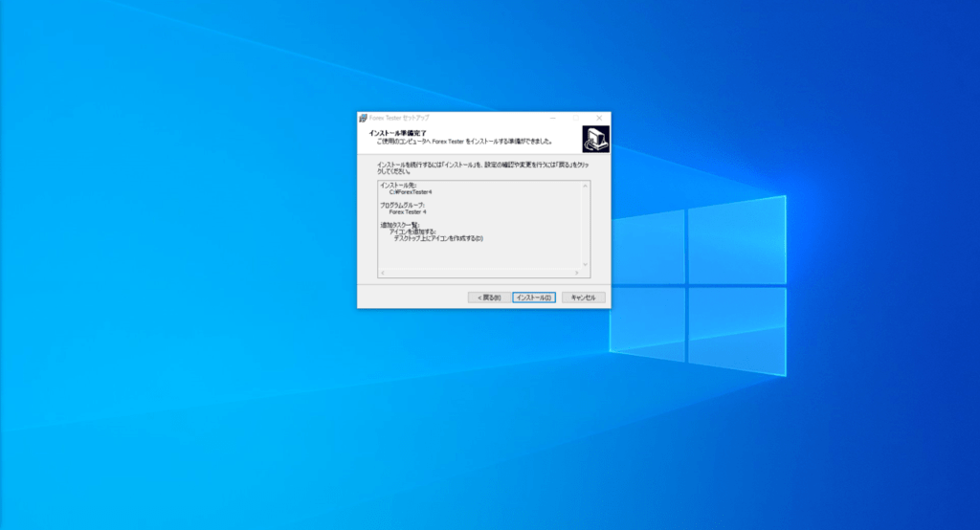980x530 pixels.
Task: Click the 'Forex Tester セットアップ' window title text
Action: 399,118
